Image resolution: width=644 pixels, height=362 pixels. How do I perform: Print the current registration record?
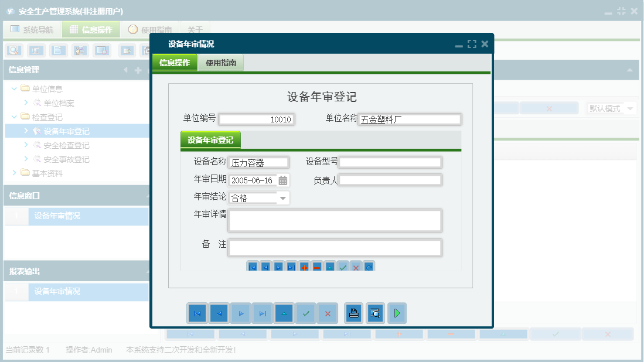point(354,313)
